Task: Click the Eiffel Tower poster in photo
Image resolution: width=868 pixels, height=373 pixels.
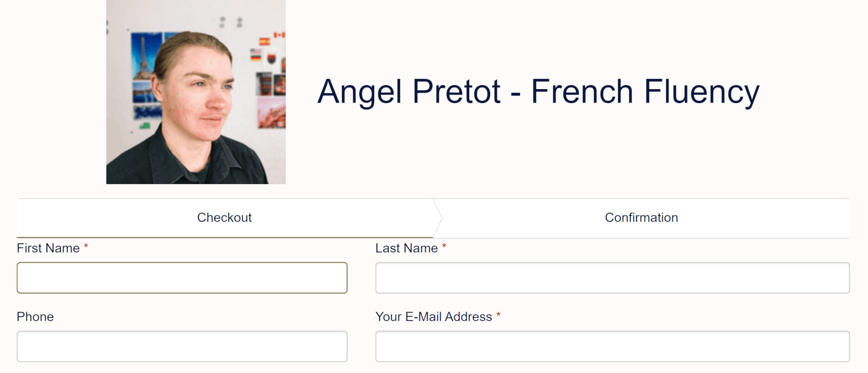Action: (146, 57)
